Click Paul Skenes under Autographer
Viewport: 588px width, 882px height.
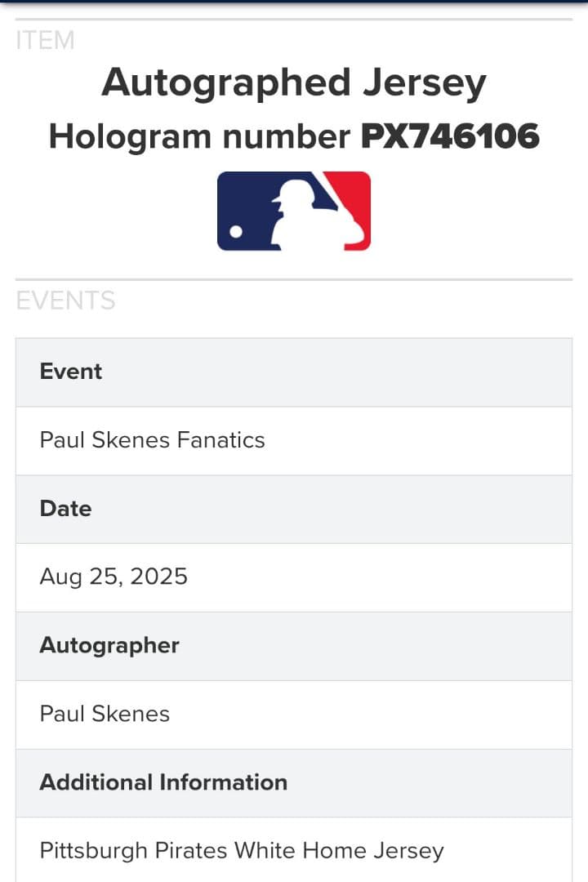pos(105,714)
